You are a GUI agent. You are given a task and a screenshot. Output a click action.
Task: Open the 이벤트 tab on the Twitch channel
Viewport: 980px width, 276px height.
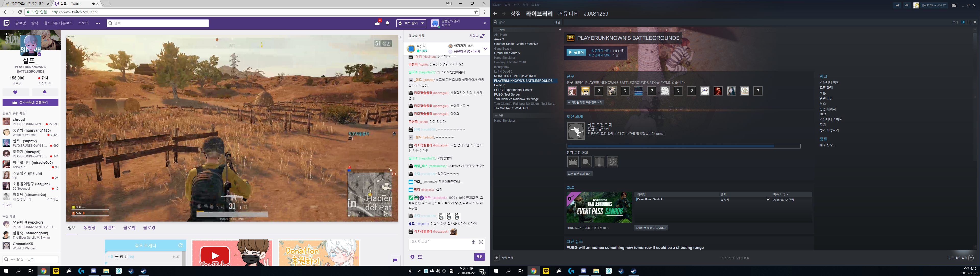tap(109, 228)
